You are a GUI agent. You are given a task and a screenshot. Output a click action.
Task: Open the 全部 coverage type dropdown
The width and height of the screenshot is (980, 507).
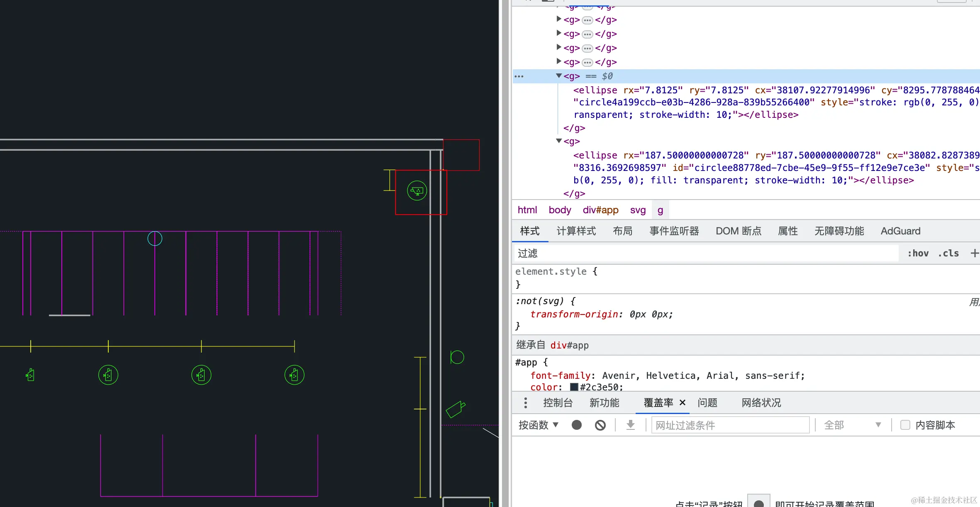click(852, 425)
